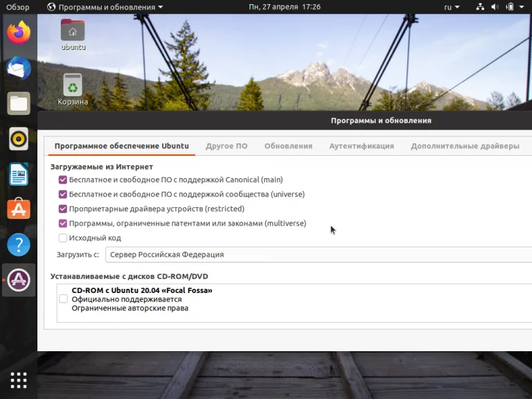This screenshot has width=532, height=399.
Task: Switch to the Другое ПО tab
Action: (x=227, y=146)
